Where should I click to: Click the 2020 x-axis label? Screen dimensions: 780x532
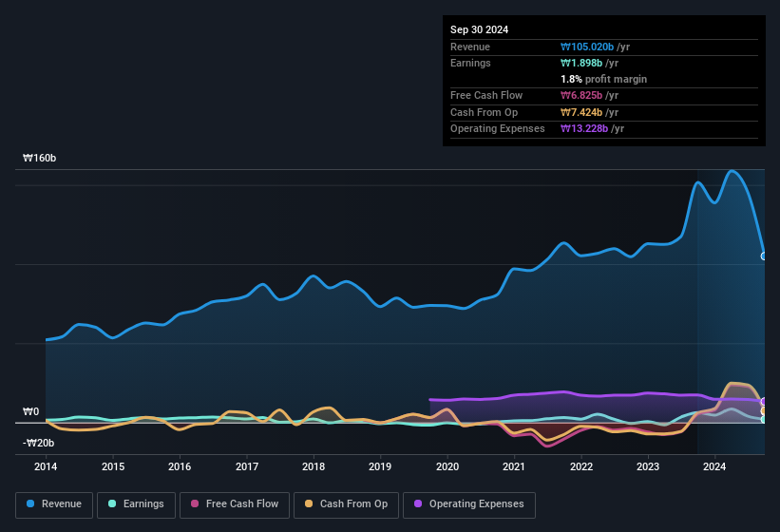point(447,466)
